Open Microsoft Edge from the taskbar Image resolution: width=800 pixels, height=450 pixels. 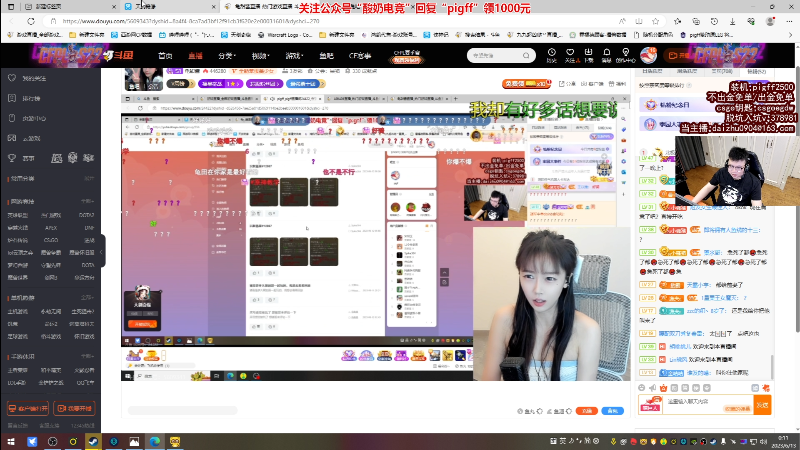click(155, 441)
